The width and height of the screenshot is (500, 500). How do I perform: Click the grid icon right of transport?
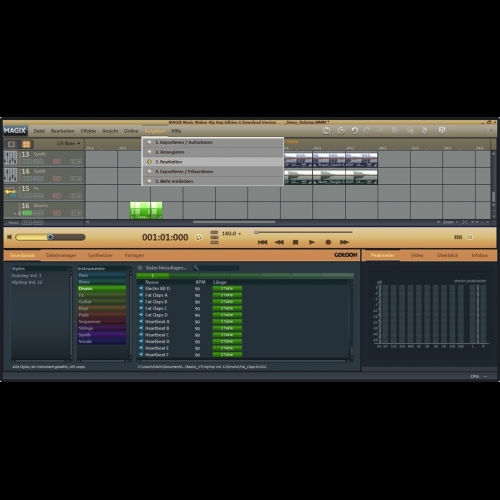[458, 237]
